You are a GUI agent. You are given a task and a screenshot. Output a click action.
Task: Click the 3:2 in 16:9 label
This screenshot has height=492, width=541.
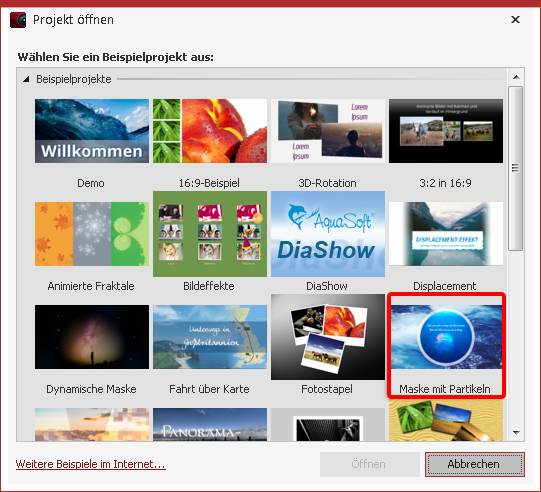445,183
